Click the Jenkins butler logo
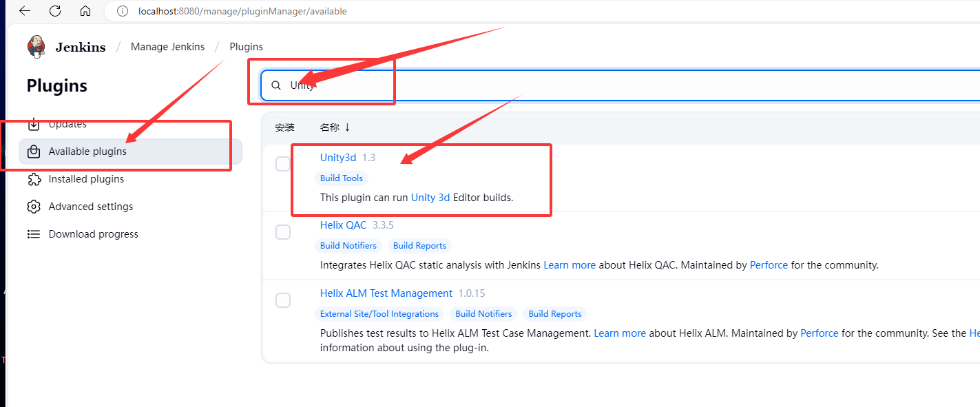This screenshot has height=407, width=980. [x=36, y=47]
